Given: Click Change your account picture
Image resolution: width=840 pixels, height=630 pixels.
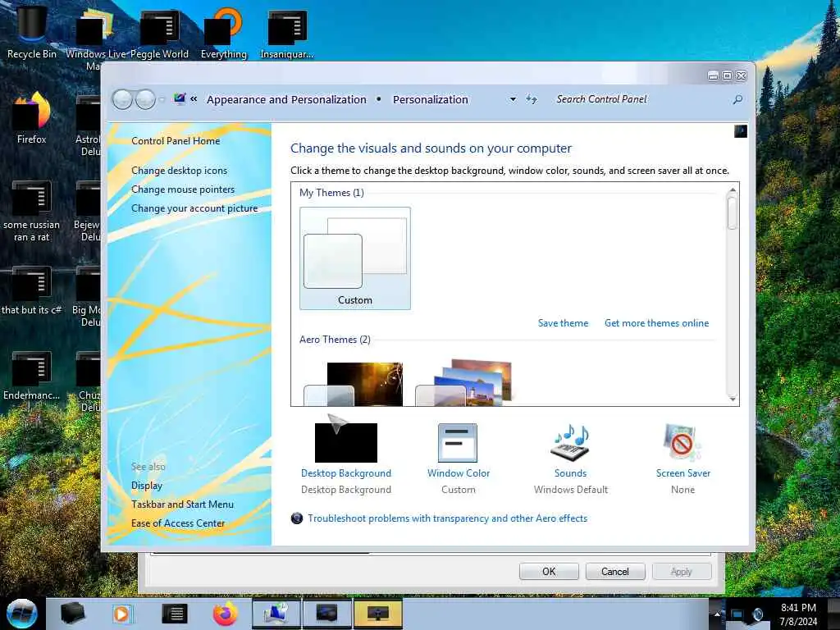Looking at the screenshot, I should click(x=194, y=208).
